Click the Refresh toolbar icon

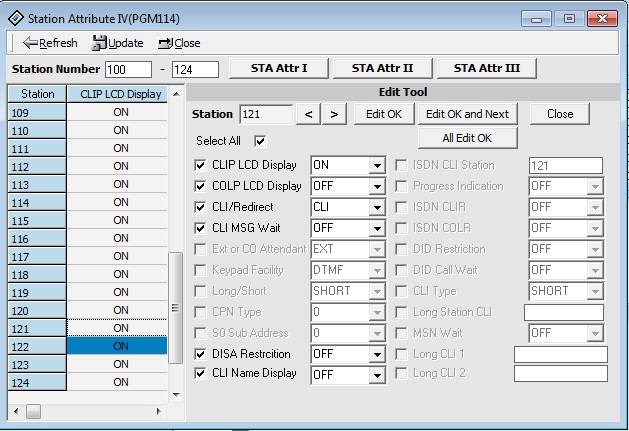click(x=30, y=43)
